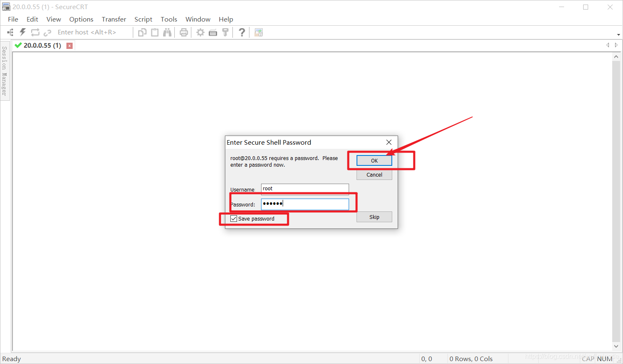Viewport: 623px width, 364px height.
Task: Click the Skip button in dialog
Action: (374, 217)
